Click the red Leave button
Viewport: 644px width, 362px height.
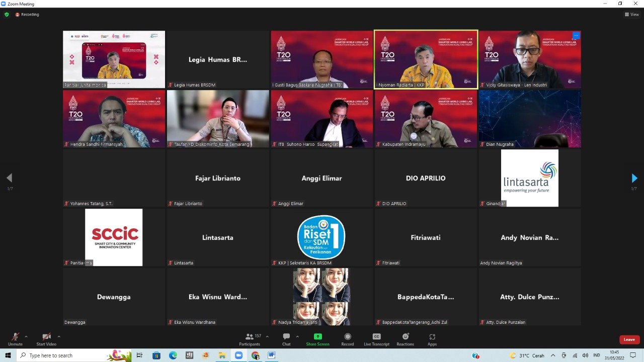629,339
